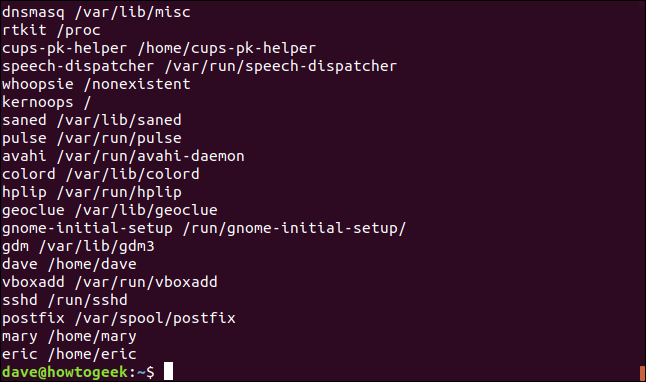Click the hplip /var/run/hplip line
Screen dimensions: 646x382
(91, 192)
